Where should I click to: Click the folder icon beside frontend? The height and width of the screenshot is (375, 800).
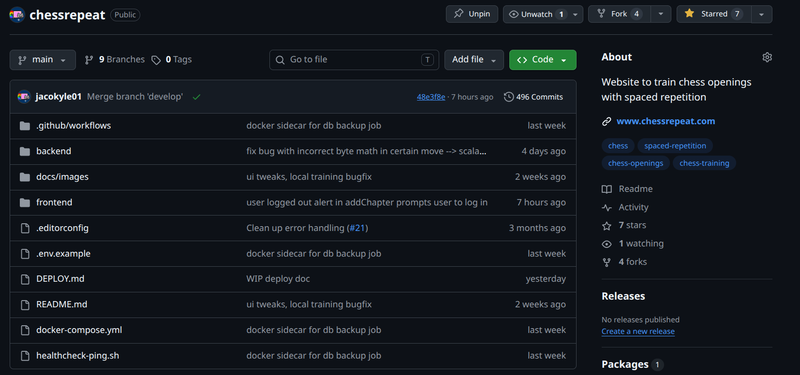click(x=24, y=203)
